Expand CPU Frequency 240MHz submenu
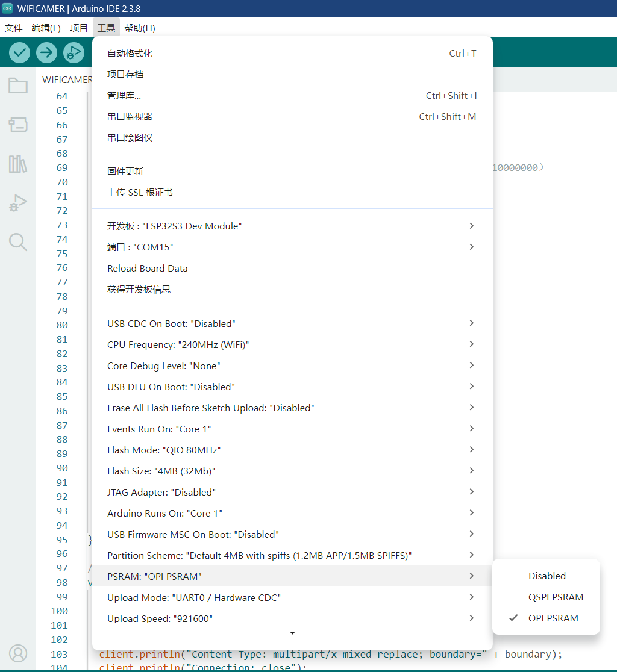Image resolution: width=617 pixels, height=672 pixels. click(x=292, y=344)
